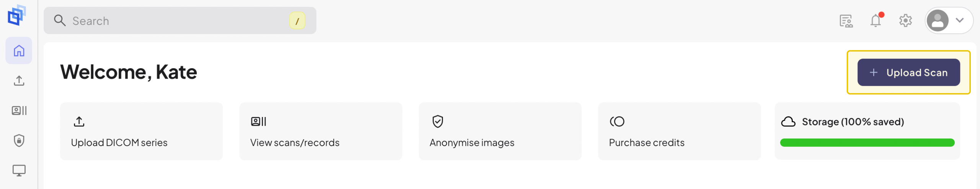Open the notifications bell
Viewport: 980px width, 189px height.
tap(876, 20)
